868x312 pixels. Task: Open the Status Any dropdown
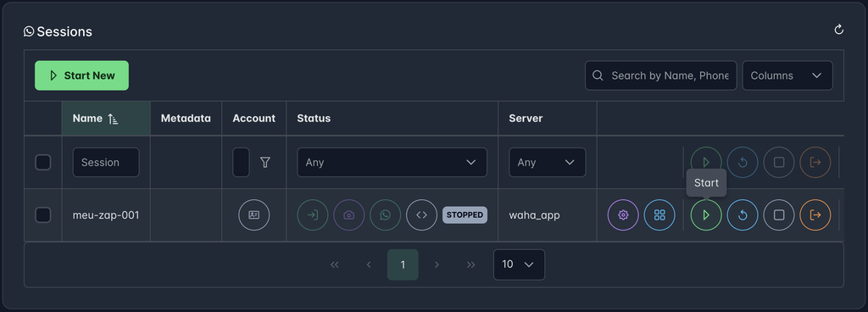(392, 163)
